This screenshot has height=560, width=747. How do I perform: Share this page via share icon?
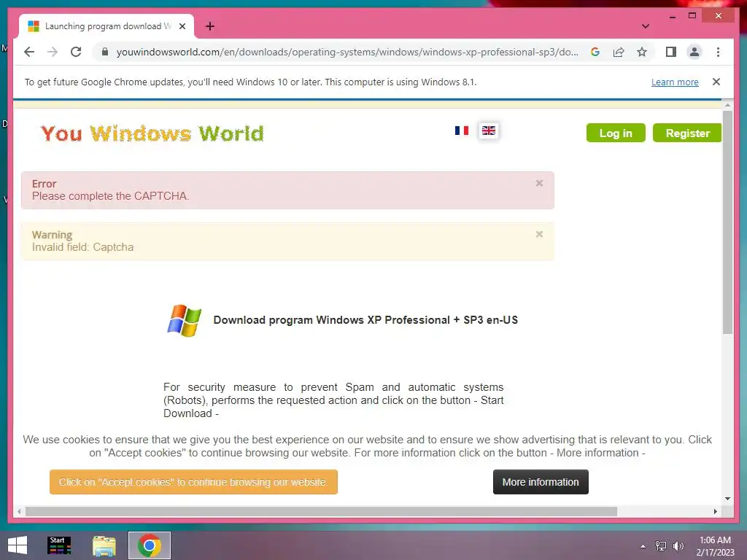619,52
